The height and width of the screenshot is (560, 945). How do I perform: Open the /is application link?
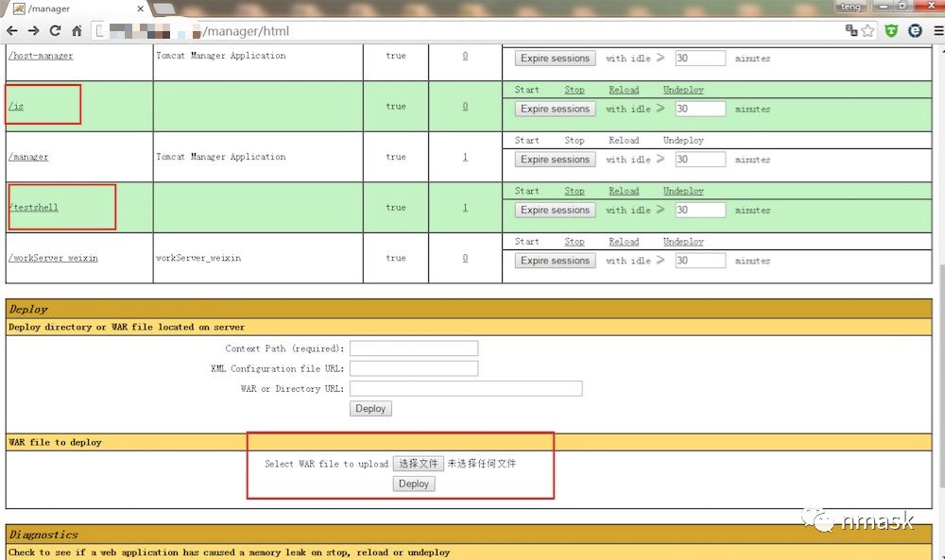tap(16, 106)
